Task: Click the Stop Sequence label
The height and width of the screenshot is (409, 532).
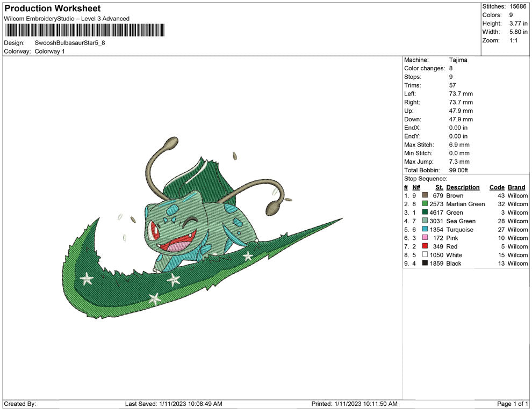Action: (426, 179)
